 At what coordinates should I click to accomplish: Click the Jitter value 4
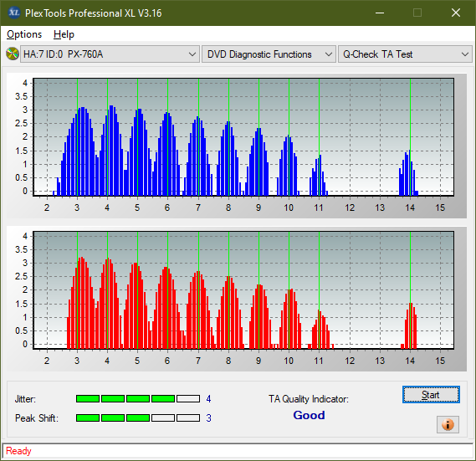(208, 399)
